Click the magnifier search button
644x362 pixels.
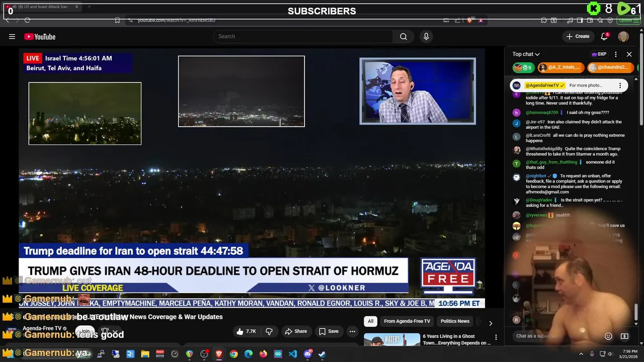point(404,36)
